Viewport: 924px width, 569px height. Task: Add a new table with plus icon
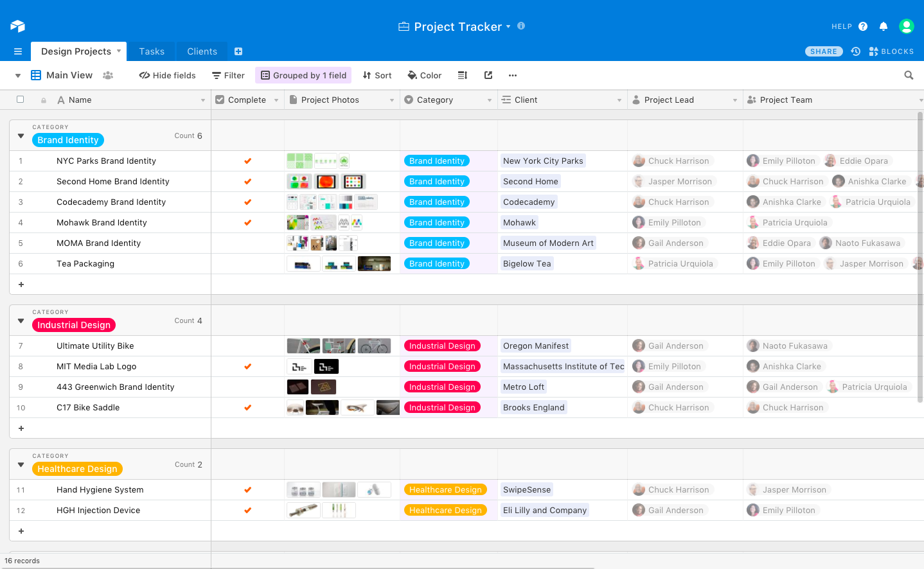(238, 51)
